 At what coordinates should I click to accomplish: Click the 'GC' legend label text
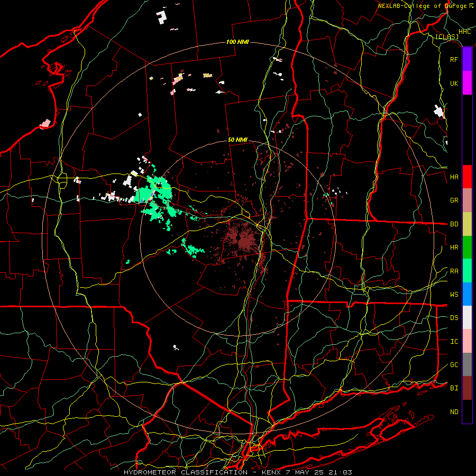[454, 365]
